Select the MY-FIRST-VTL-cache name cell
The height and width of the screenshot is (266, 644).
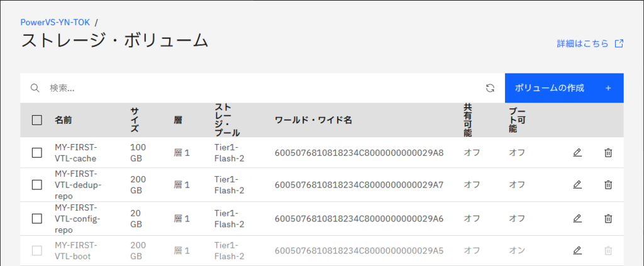point(76,153)
